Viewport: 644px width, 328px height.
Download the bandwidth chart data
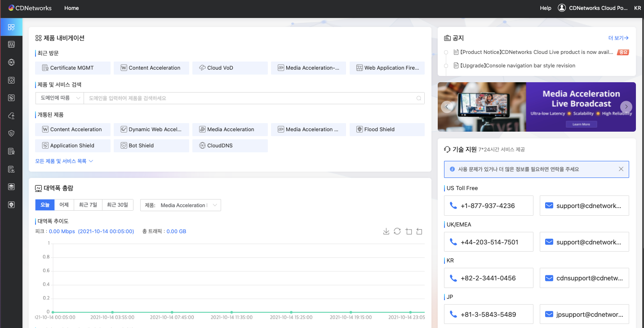click(386, 231)
